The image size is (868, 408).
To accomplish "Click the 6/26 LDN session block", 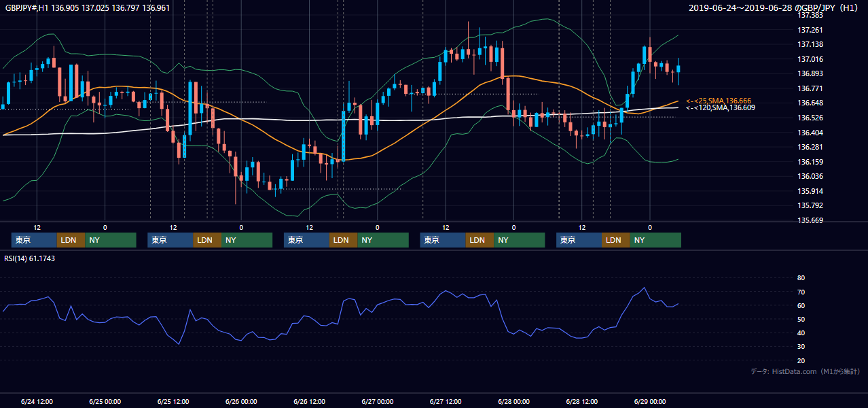I will pyautogui.click(x=343, y=240).
